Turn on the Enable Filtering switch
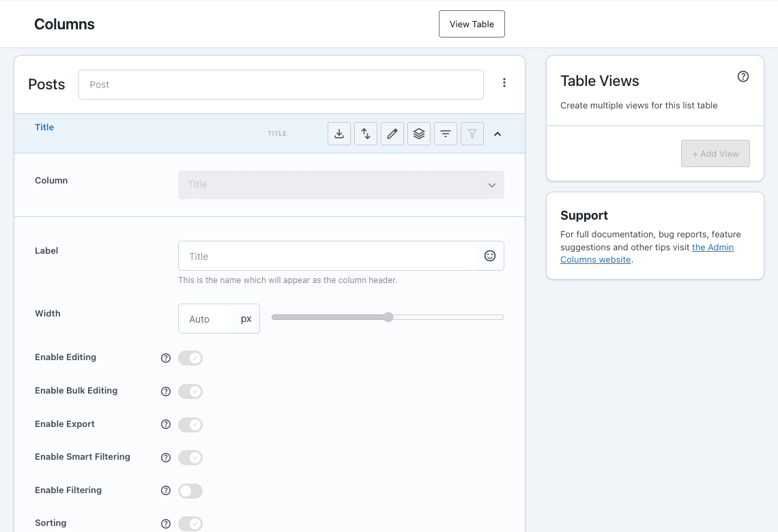 tap(190, 491)
